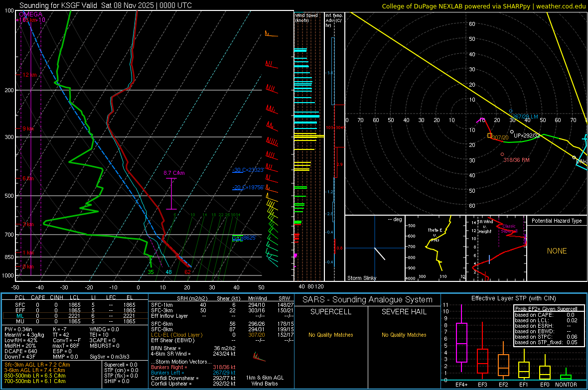
Task: Click the TEI = 10 value
Action: (99, 335)
